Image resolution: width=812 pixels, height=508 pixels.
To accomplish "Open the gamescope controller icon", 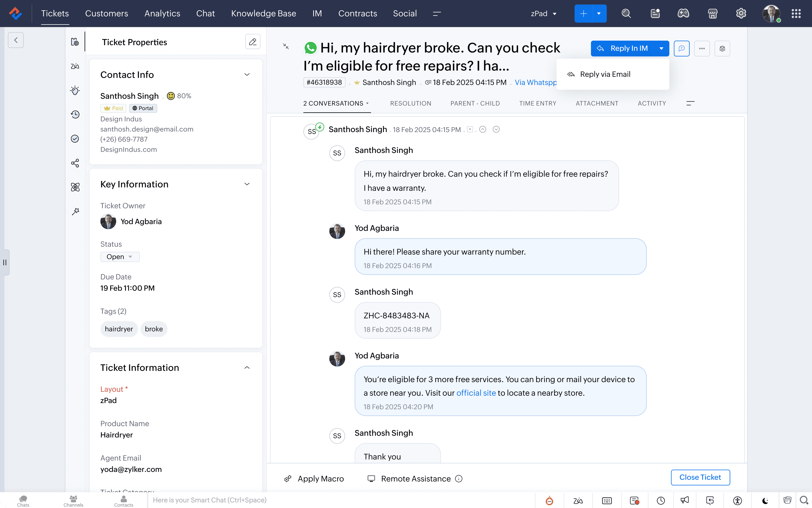I will coord(684,13).
